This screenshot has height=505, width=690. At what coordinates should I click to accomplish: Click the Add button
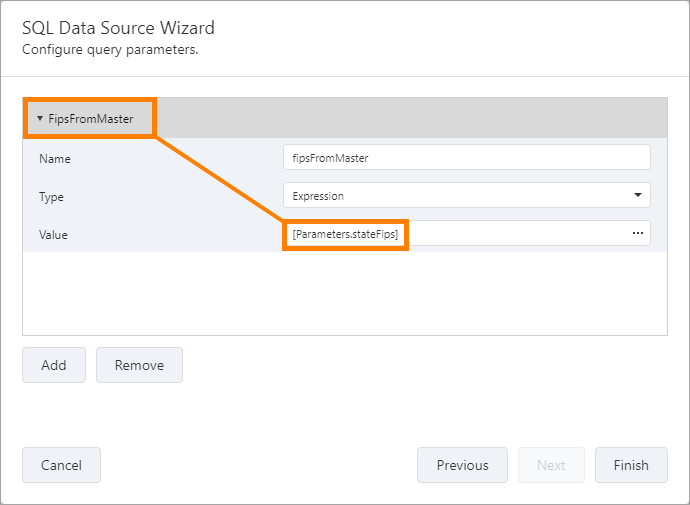54,365
